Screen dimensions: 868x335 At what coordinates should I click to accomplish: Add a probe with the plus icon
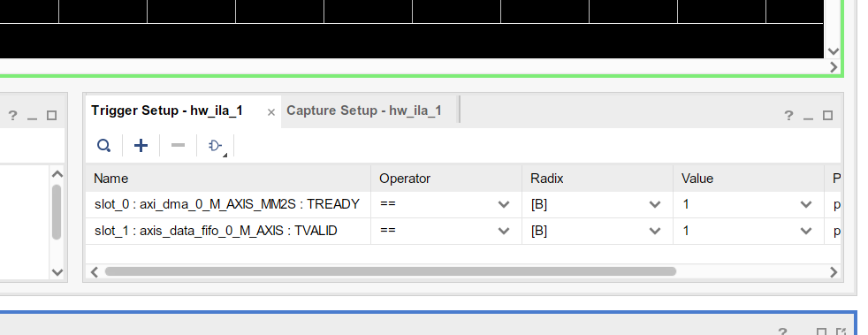(141, 146)
